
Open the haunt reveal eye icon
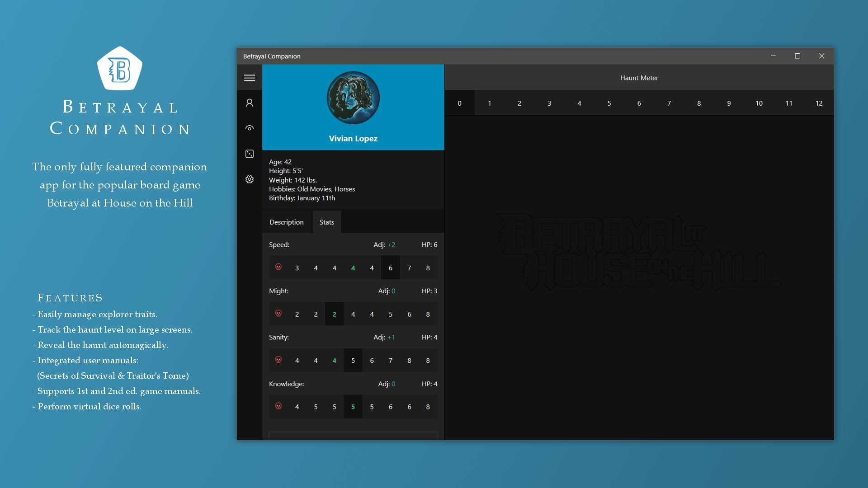[x=250, y=128]
